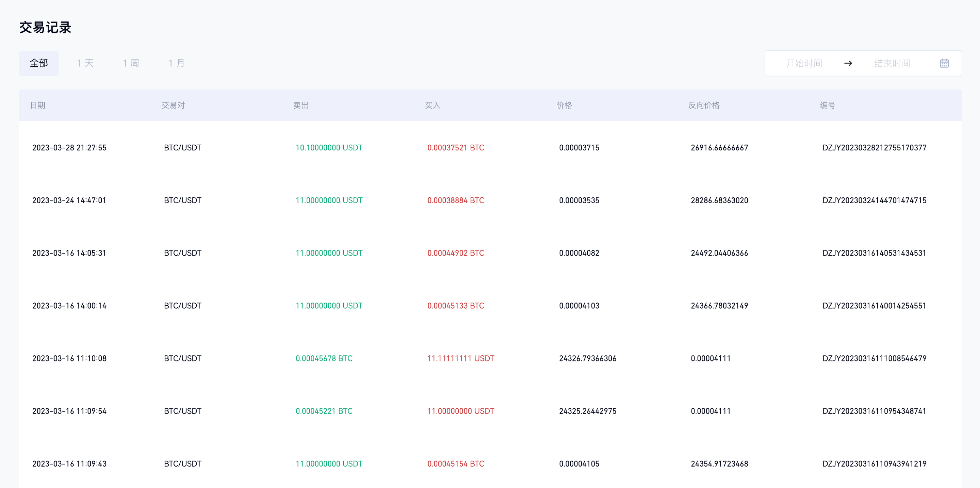
Task: Click the 交易对 column header
Action: coord(173,105)
